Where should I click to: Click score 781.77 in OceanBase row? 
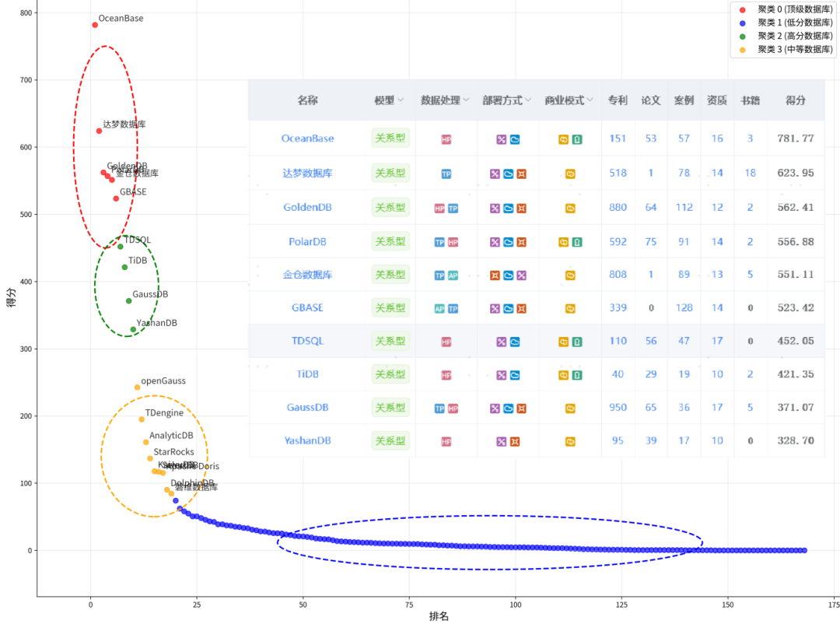[796, 138]
